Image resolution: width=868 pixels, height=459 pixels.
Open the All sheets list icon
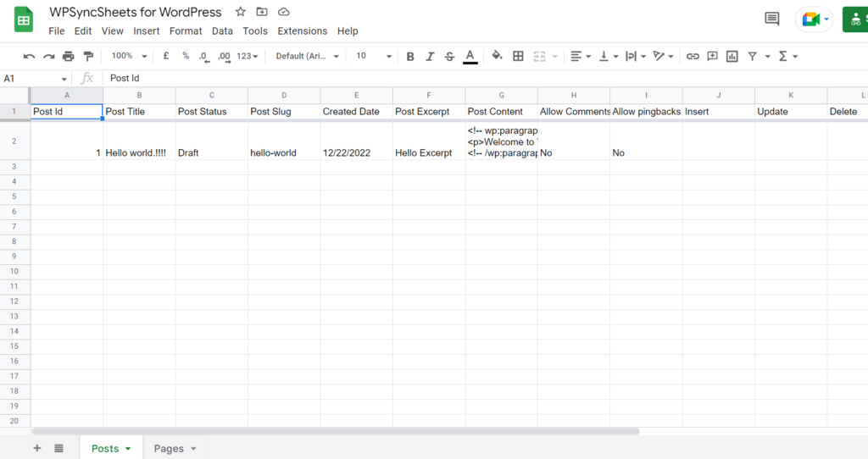(x=58, y=448)
